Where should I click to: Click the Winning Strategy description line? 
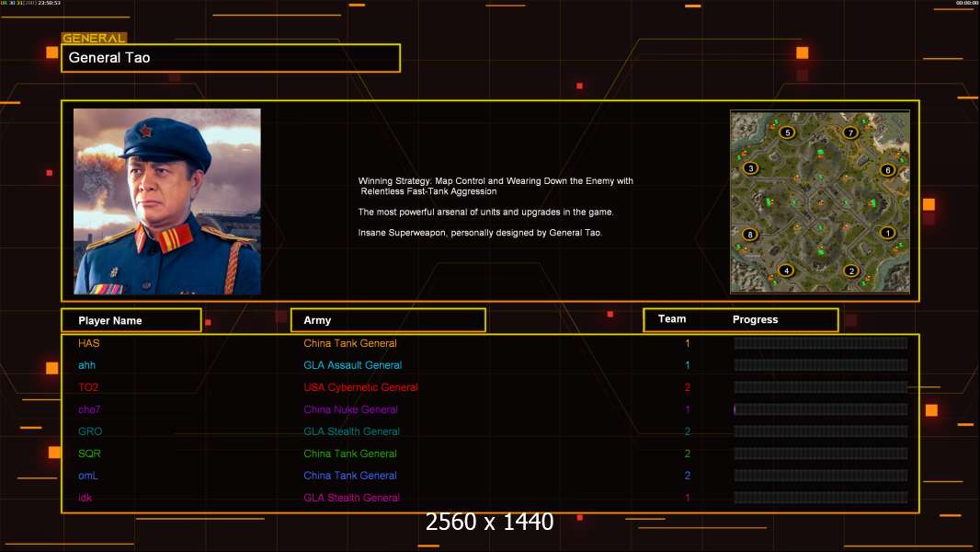[496, 186]
